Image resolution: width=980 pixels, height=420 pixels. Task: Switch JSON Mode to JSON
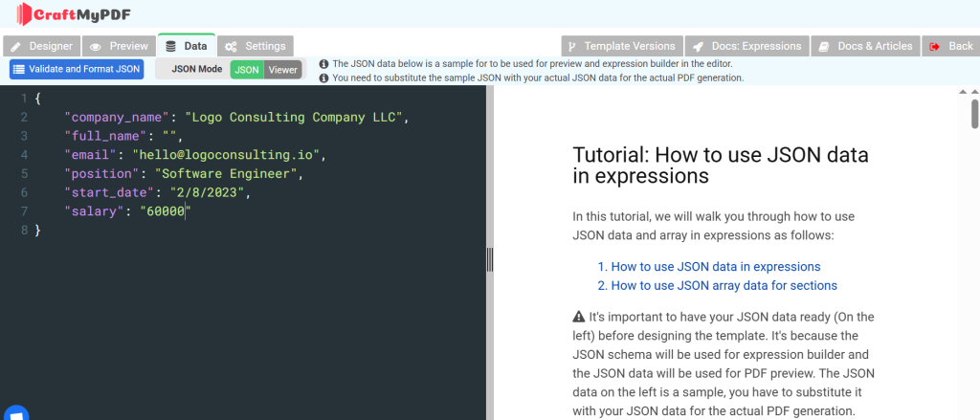[247, 70]
